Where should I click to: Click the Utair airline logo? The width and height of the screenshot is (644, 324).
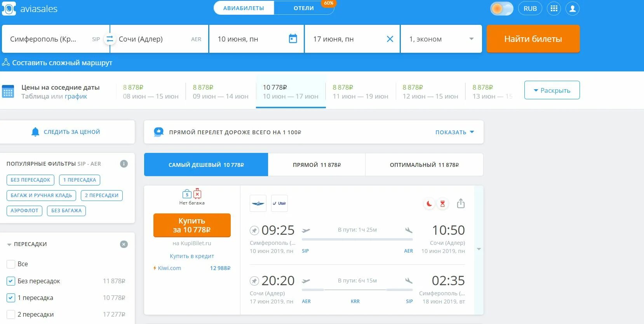pos(279,203)
